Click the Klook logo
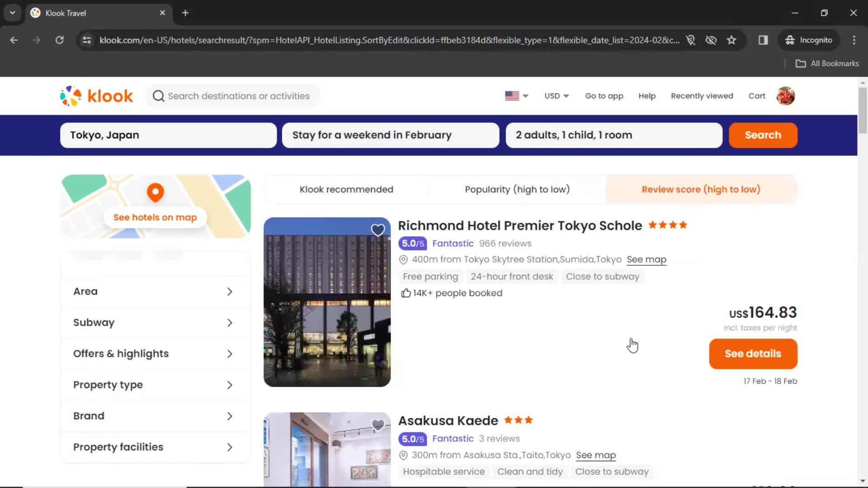 [x=96, y=96]
